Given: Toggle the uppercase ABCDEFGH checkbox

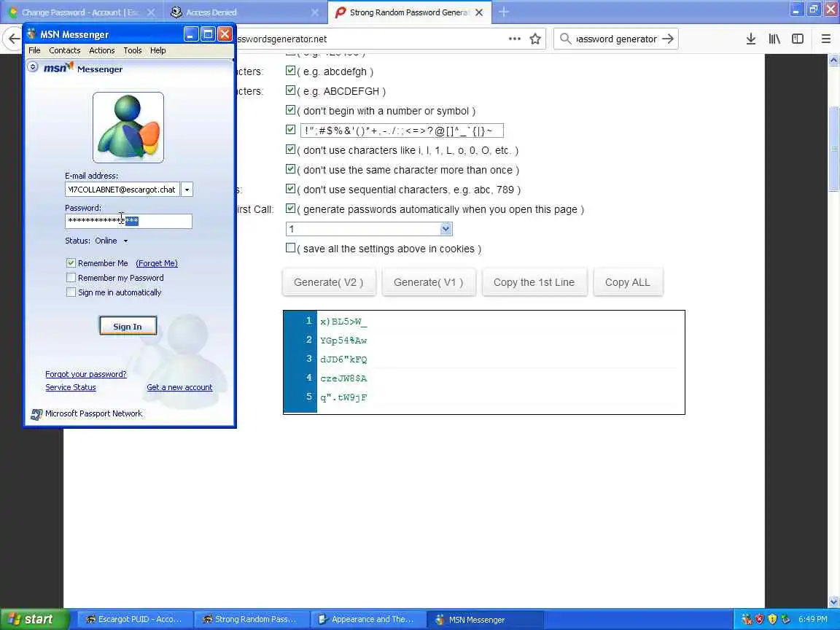Looking at the screenshot, I should tap(290, 90).
